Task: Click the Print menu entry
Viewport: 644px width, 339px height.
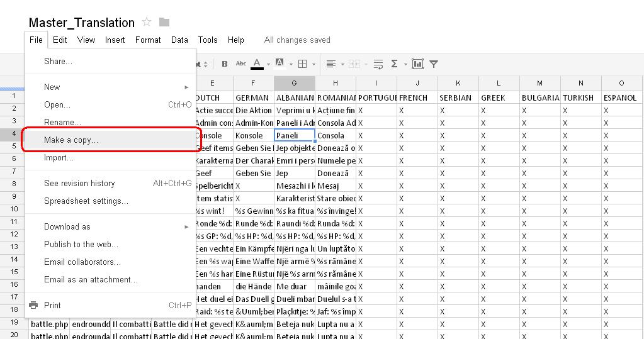Action: 53,305
